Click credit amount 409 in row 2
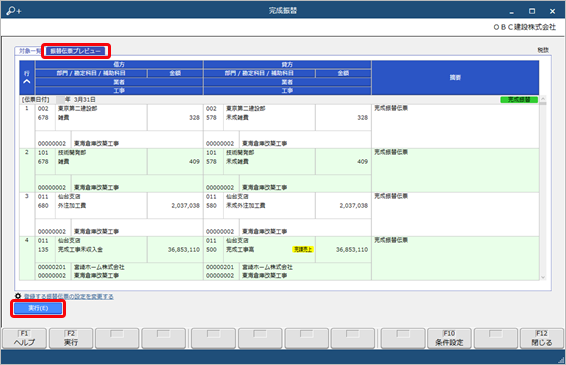 click(x=363, y=161)
